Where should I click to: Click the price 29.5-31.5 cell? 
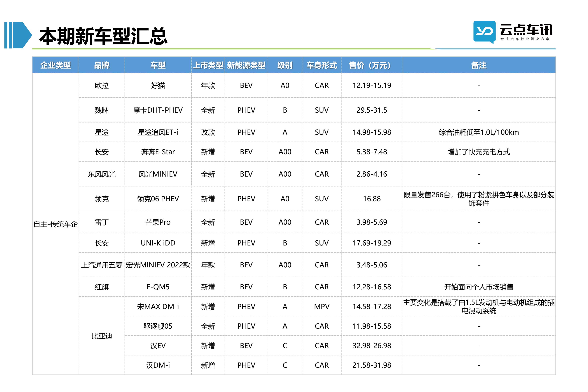(372, 110)
